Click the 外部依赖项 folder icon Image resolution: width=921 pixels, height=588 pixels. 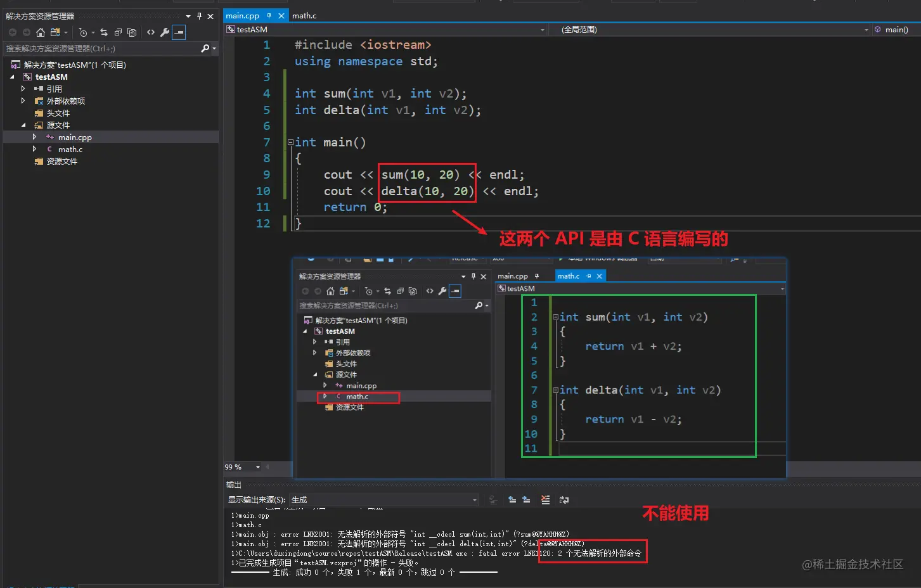[x=39, y=101]
